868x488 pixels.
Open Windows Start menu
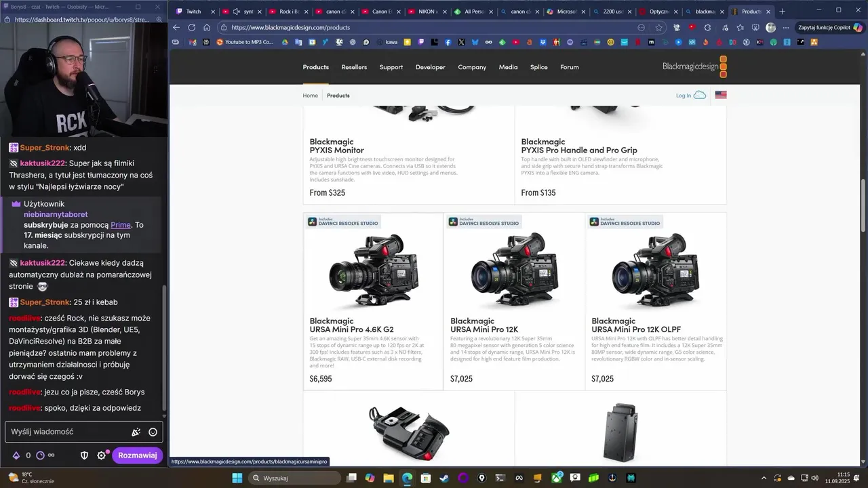(237, 478)
